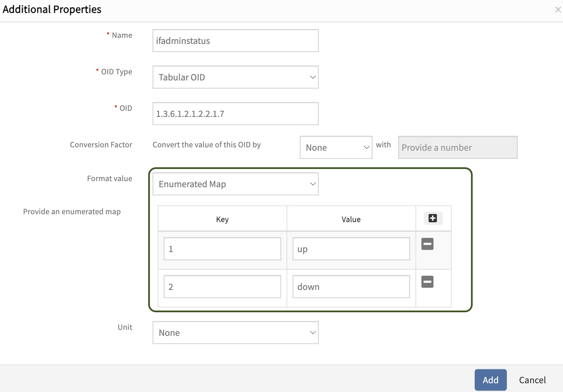This screenshot has height=392, width=563.
Task: Open the Format value Enumerated Map dropdown
Action: point(235,184)
